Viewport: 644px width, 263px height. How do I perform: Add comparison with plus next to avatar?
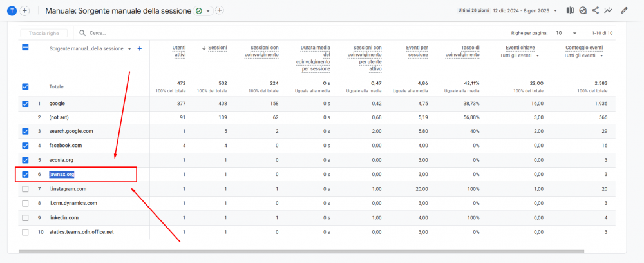[x=24, y=11]
